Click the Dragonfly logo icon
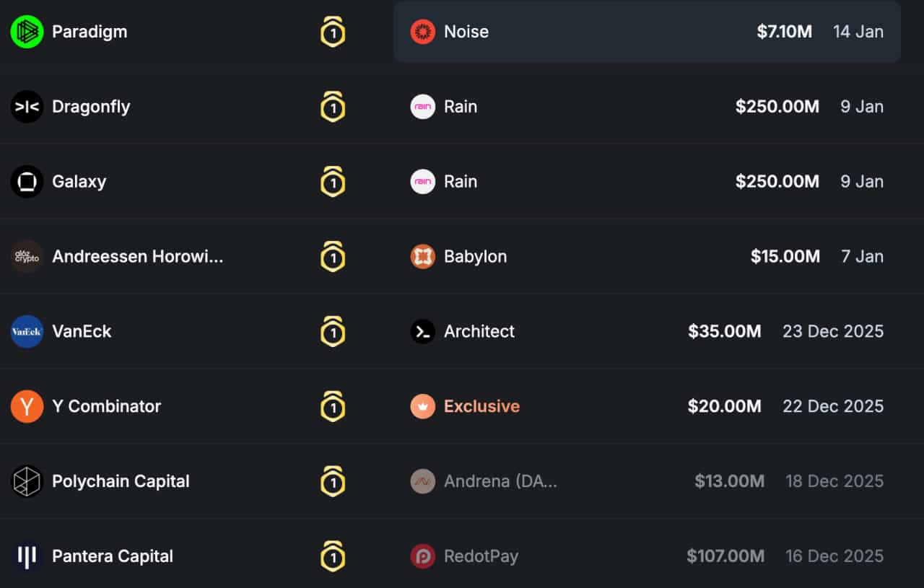Image resolution: width=924 pixels, height=588 pixels. [27, 107]
